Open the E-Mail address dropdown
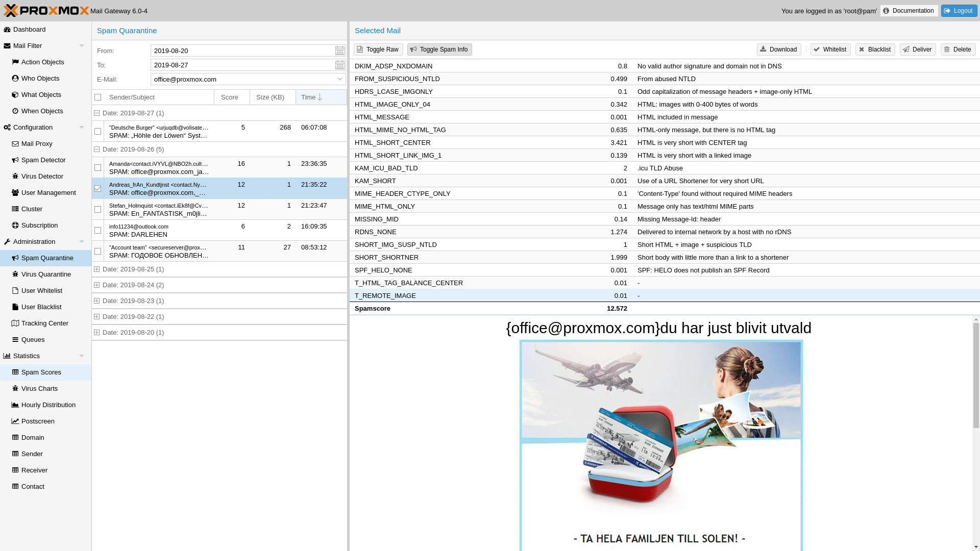This screenshot has height=551, width=980. [x=340, y=79]
